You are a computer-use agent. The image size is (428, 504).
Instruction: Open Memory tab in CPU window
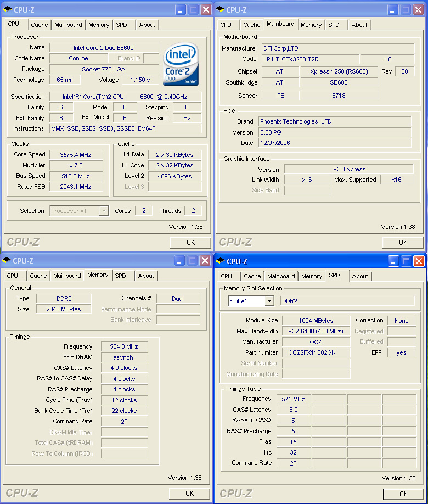(x=99, y=25)
